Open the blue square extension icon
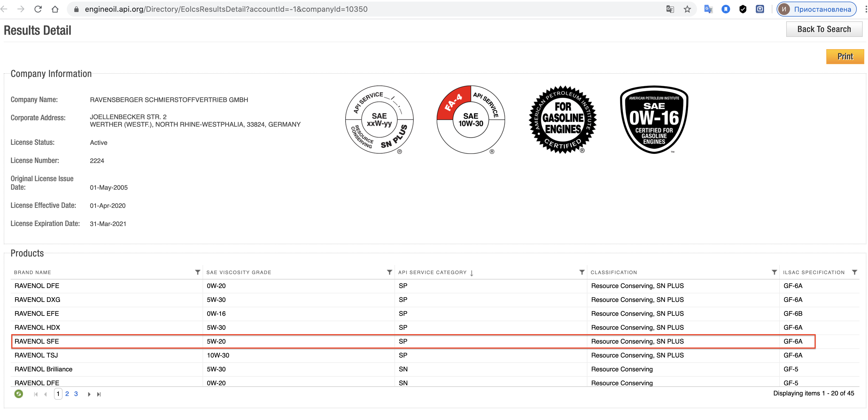The height and width of the screenshot is (420, 868). (x=760, y=9)
